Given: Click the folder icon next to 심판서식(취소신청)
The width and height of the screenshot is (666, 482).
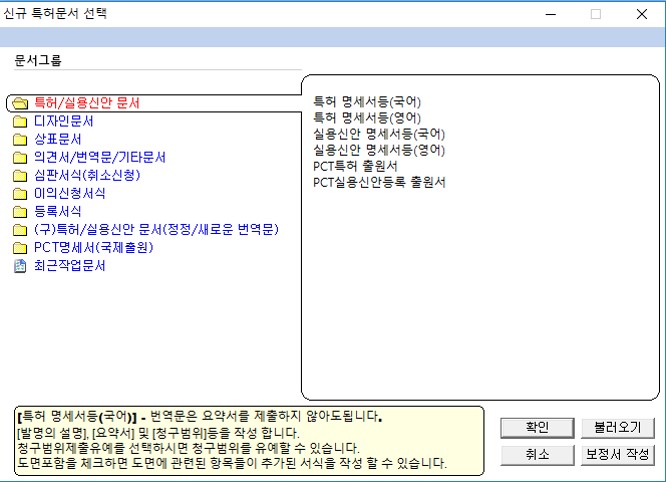Looking at the screenshot, I should [20, 175].
